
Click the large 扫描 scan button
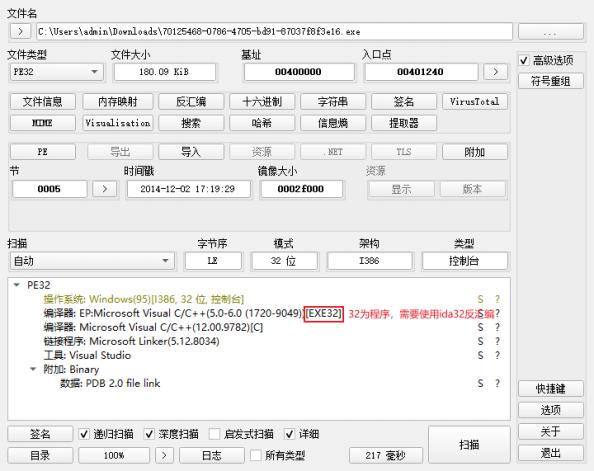469,444
